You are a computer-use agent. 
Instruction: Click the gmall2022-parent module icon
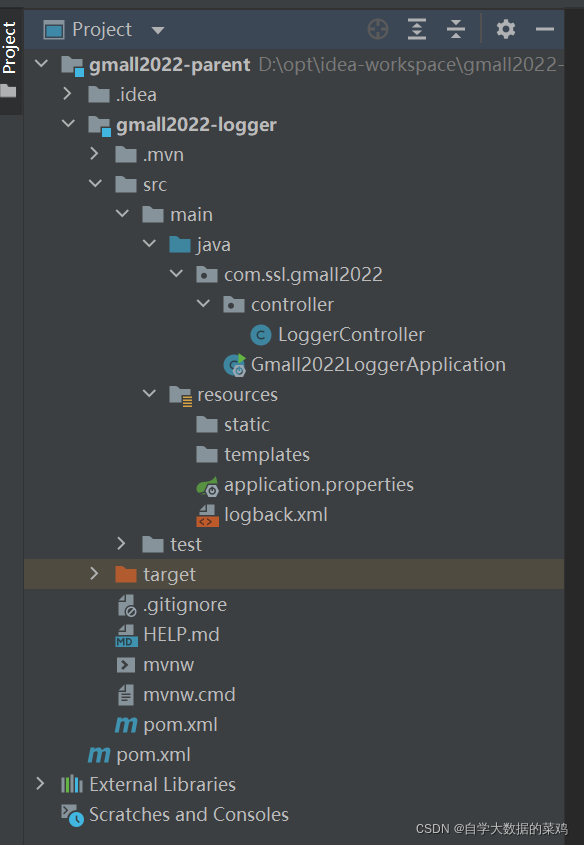coord(72,65)
